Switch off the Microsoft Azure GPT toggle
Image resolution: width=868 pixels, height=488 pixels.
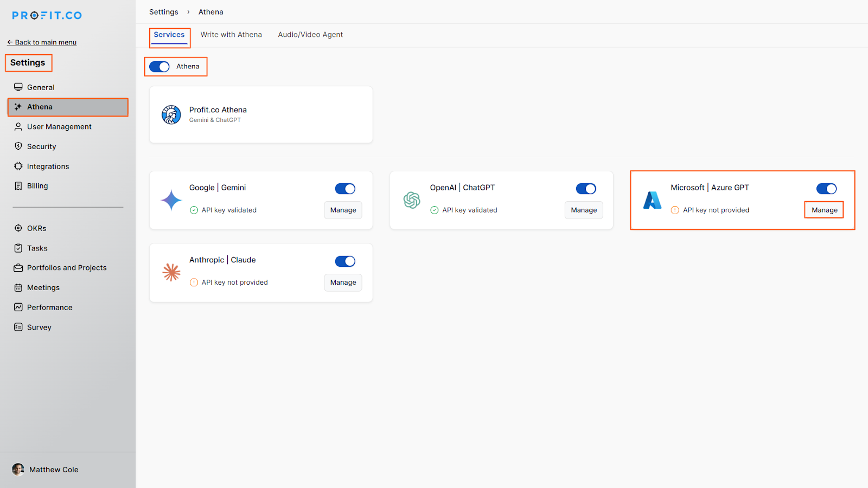coord(826,189)
